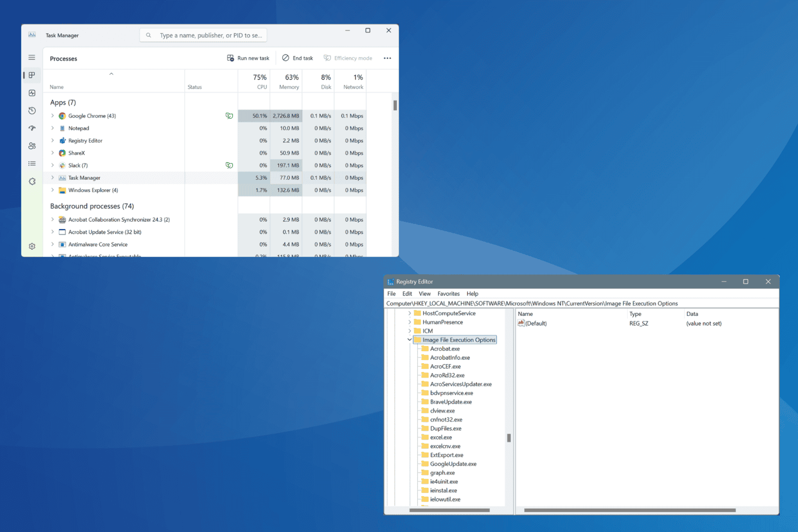
Task: Sort processes by CPU column
Action: [254, 82]
